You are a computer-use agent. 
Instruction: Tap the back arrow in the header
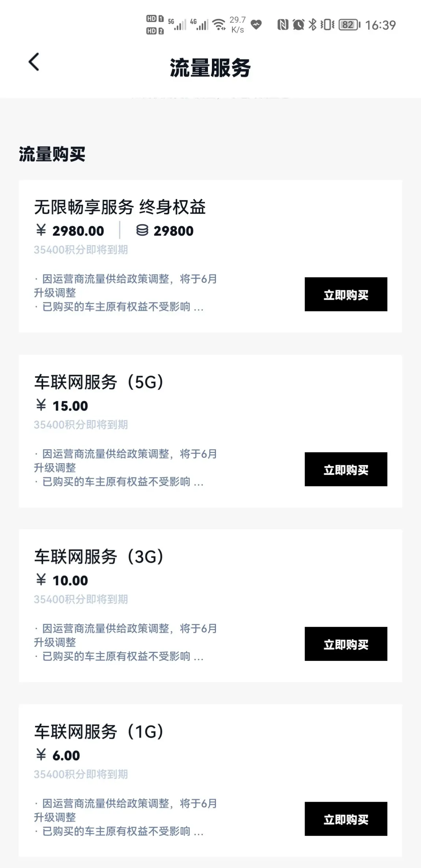click(34, 62)
